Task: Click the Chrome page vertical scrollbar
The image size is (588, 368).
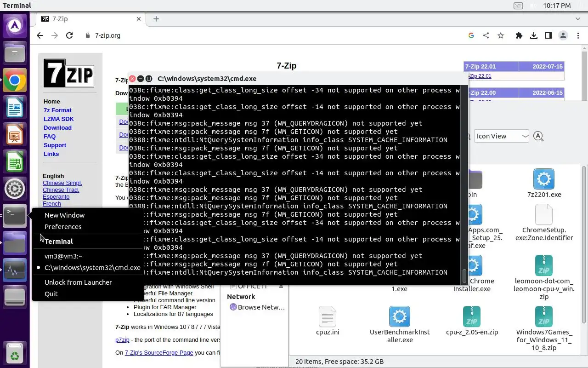Action: pyautogui.click(x=584, y=74)
